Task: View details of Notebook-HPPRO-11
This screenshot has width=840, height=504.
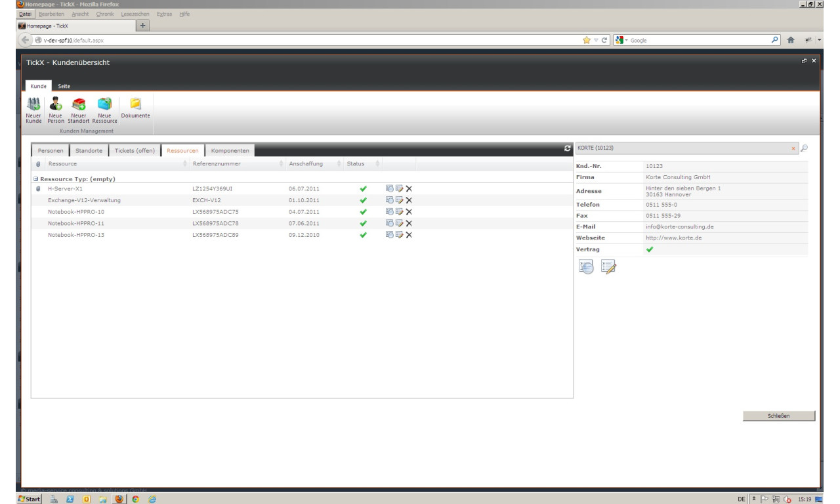Action: point(389,223)
